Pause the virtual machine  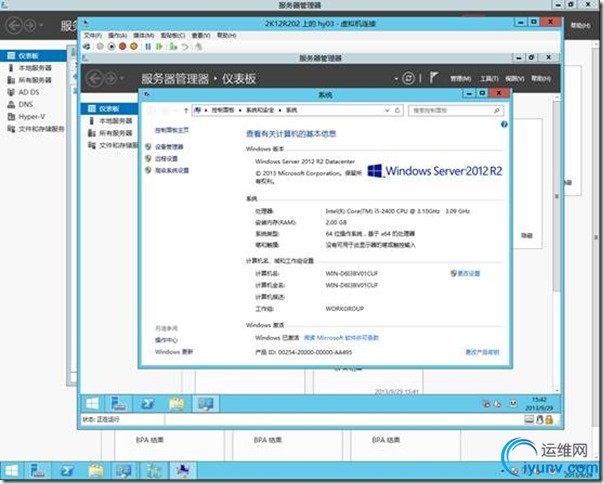(x=148, y=47)
